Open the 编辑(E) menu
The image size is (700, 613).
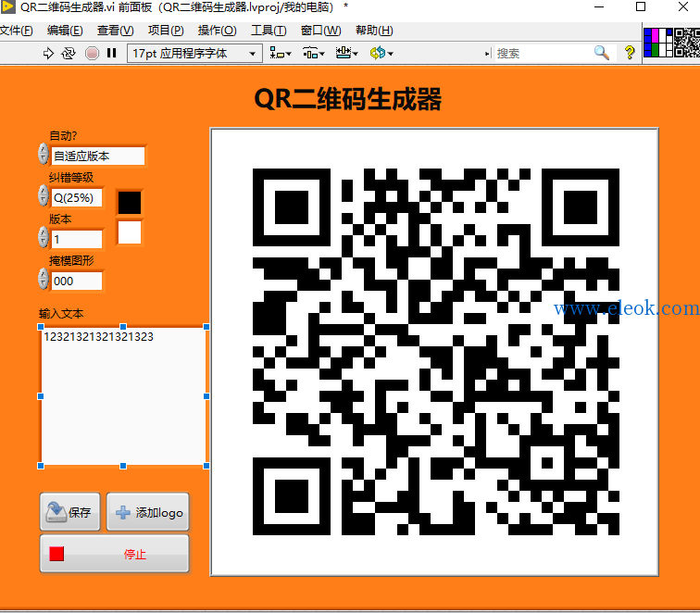point(65,31)
